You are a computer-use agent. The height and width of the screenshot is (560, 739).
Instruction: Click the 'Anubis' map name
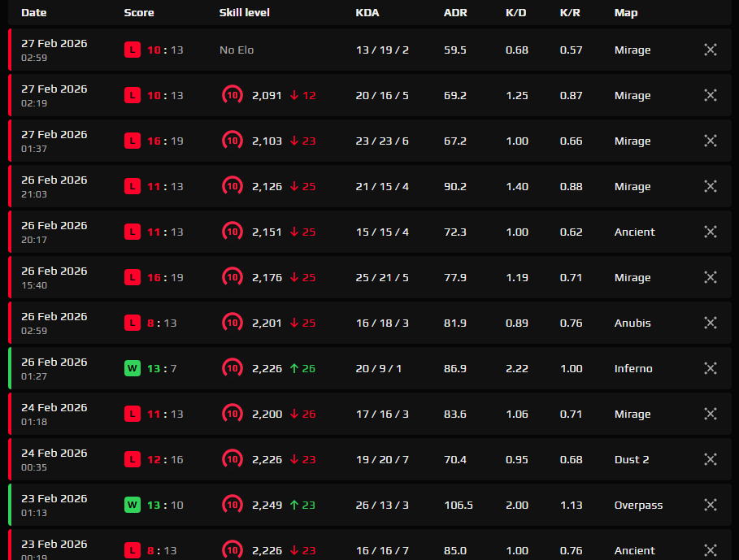click(632, 323)
